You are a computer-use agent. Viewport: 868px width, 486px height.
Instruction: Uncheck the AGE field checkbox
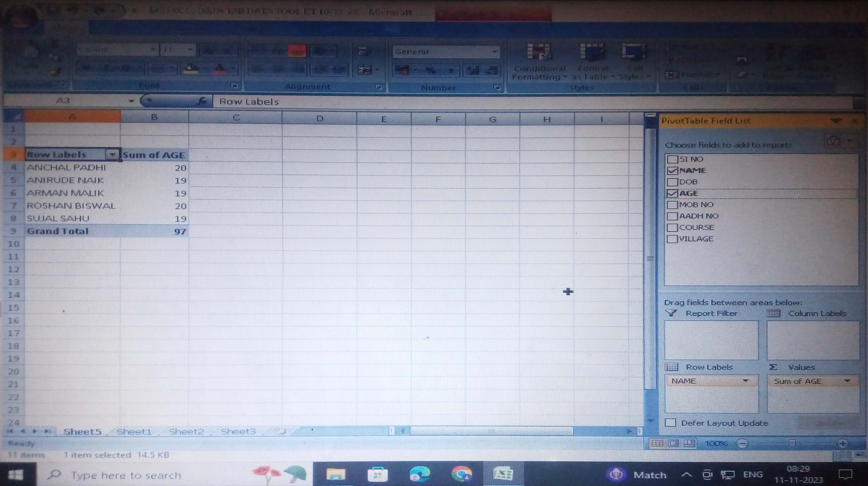click(x=672, y=193)
